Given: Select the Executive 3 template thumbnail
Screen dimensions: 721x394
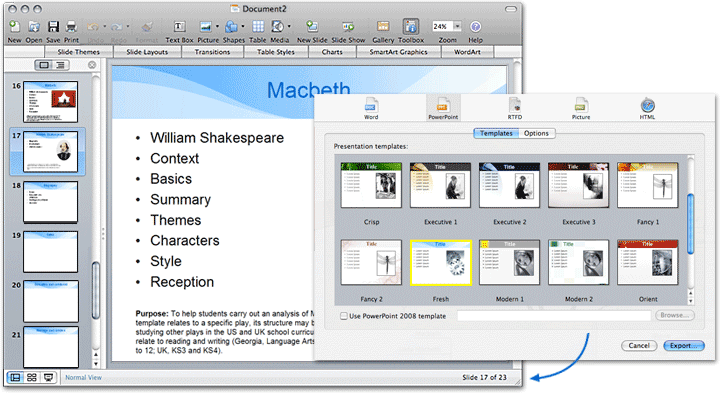Looking at the screenshot, I should click(x=578, y=185).
